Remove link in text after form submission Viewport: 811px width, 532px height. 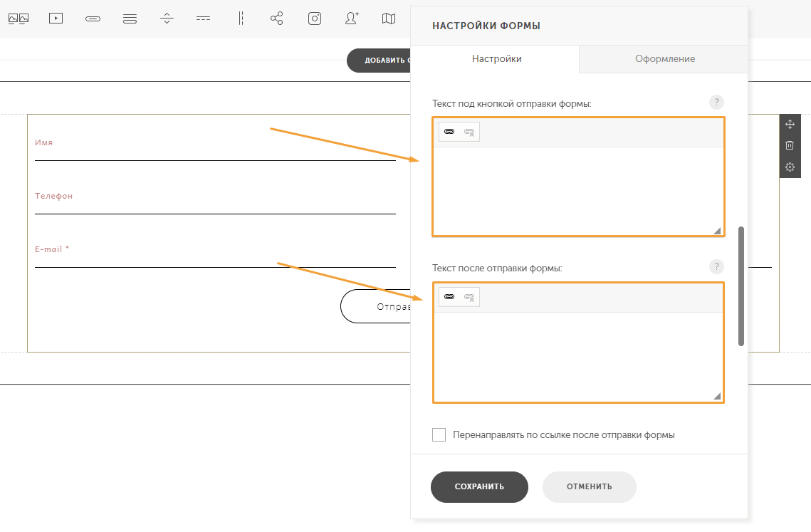tap(469, 297)
